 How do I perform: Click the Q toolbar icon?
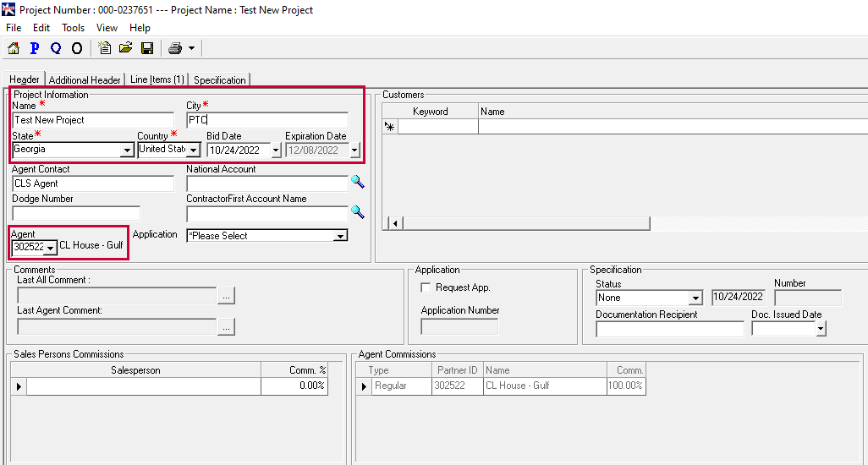point(56,48)
